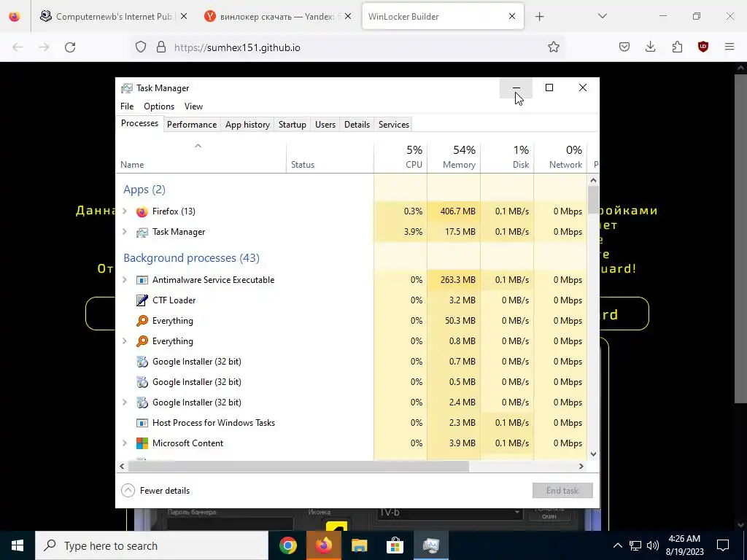Image resolution: width=747 pixels, height=560 pixels.
Task: Click the Background processes (43) heading
Action: (192, 258)
